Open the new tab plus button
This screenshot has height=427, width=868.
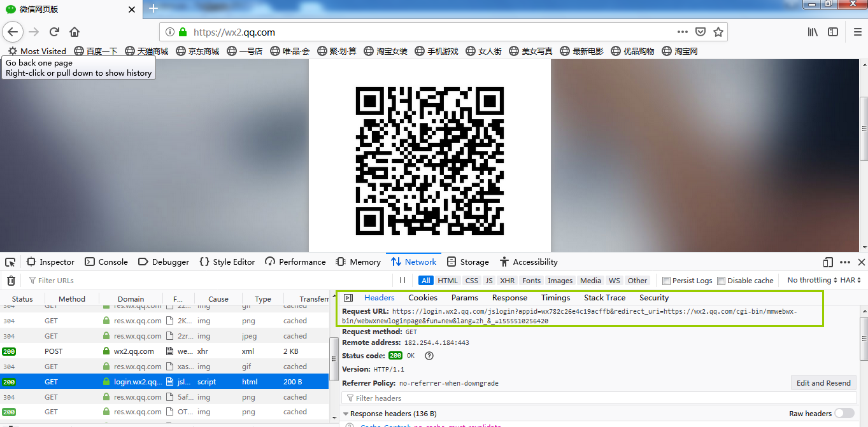tap(153, 8)
